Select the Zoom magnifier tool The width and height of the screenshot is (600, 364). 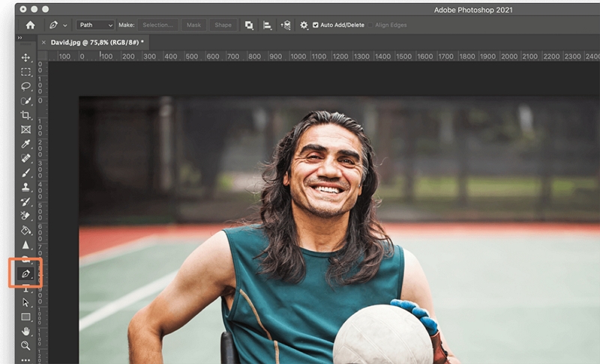26,345
